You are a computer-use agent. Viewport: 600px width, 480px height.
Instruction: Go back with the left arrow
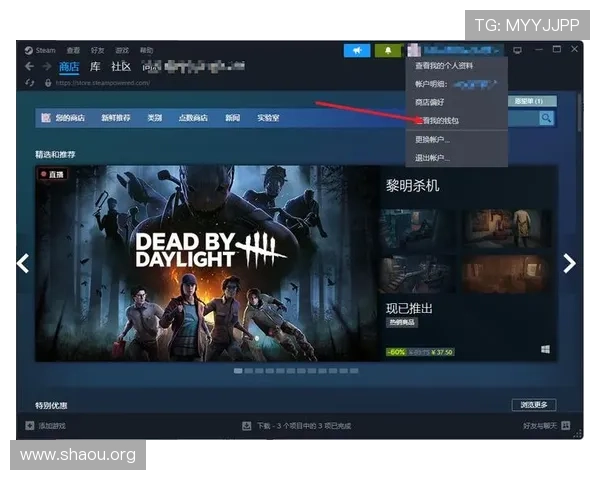[29, 67]
